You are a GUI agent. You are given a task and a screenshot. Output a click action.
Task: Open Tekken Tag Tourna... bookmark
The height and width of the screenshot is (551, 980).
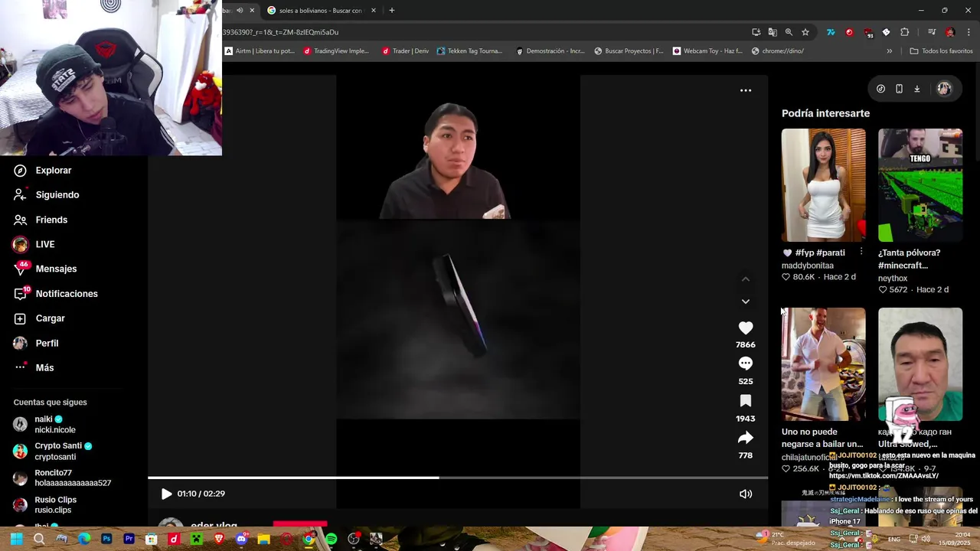point(470,51)
